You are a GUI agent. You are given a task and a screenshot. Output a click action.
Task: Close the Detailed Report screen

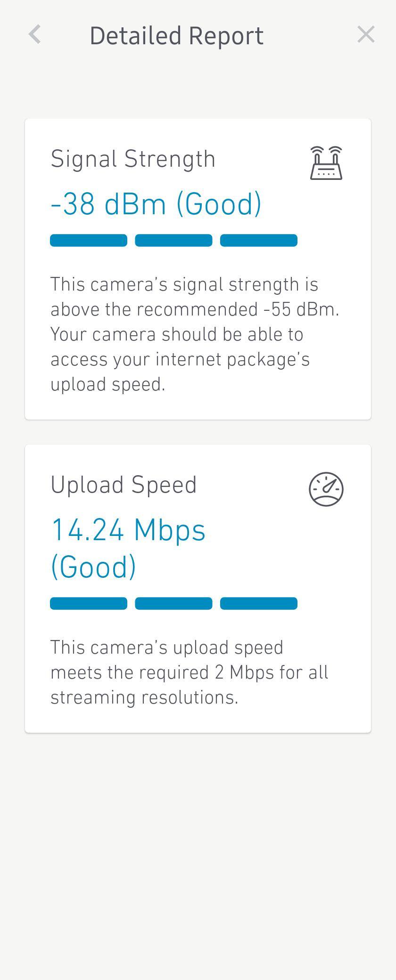pyautogui.click(x=366, y=35)
